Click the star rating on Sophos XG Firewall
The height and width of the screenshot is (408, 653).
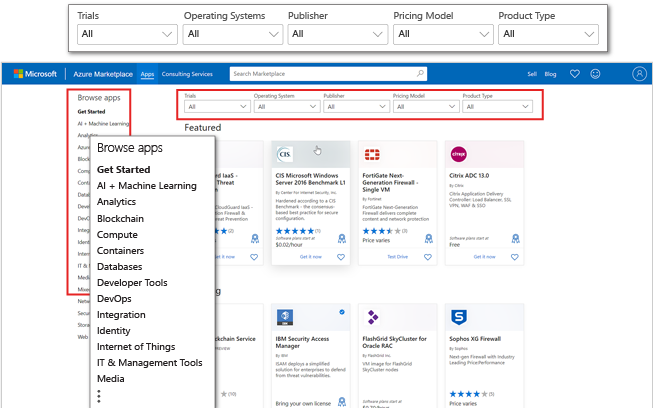[x=469, y=394]
